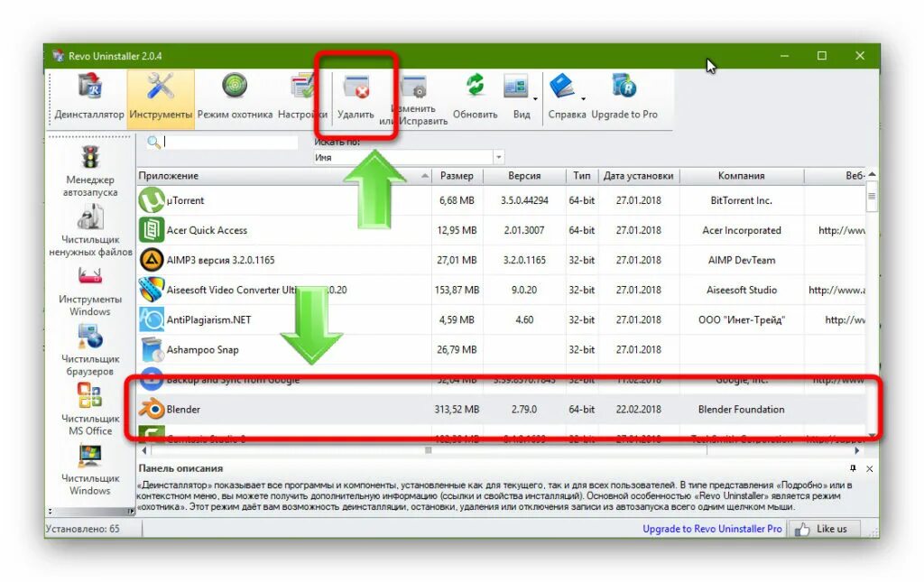
Task: Click the Acer Quick Access icon
Action: tap(152, 230)
